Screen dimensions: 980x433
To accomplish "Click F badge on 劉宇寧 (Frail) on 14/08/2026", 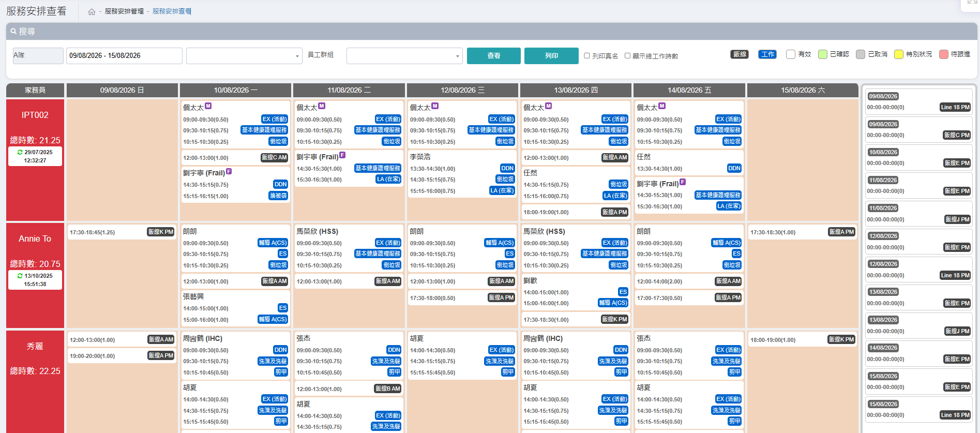I will (683, 182).
